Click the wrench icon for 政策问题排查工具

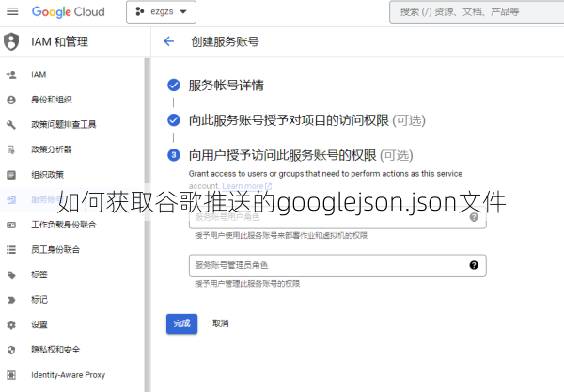point(11,125)
